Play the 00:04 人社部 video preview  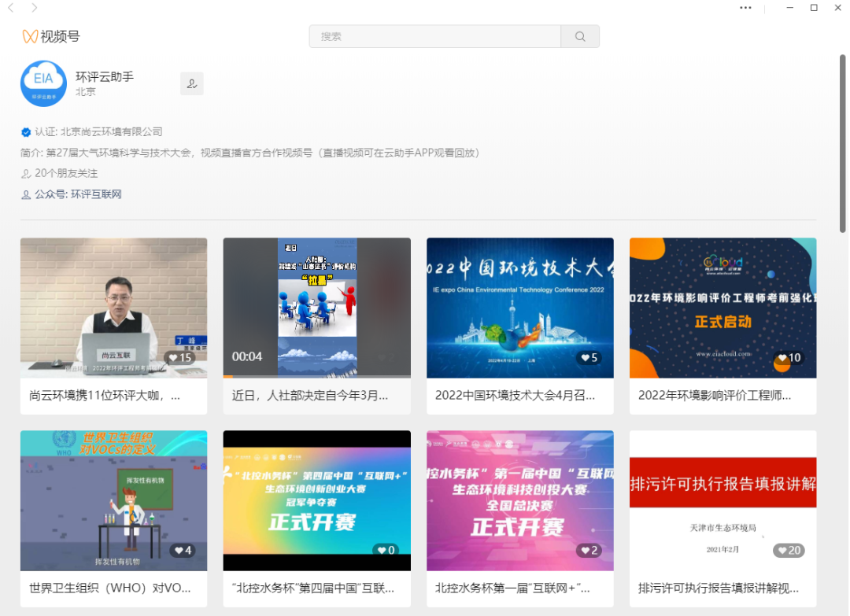coord(316,307)
